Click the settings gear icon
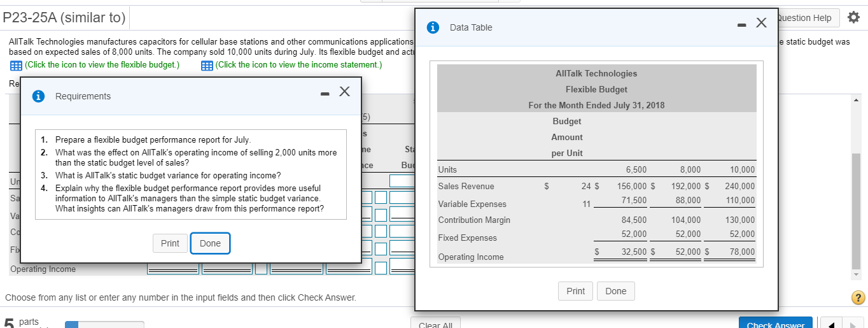868x328 pixels. coord(854,18)
